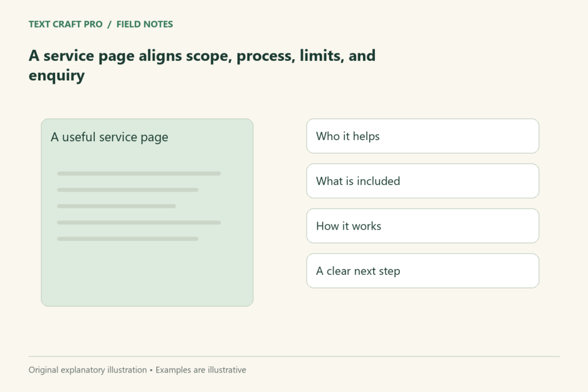Click the 'TEXT CRAFT PRO' breadcrumb text
Image resolution: width=588 pixels, height=392 pixels.
pyautogui.click(x=65, y=24)
